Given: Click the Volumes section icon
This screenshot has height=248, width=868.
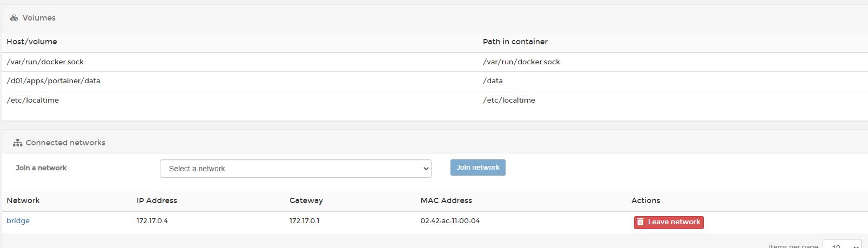Looking at the screenshot, I should [14, 18].
